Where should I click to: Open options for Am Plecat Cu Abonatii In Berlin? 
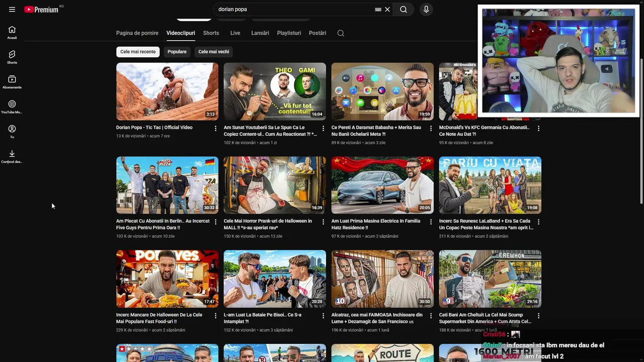click(x=215, y=222)
